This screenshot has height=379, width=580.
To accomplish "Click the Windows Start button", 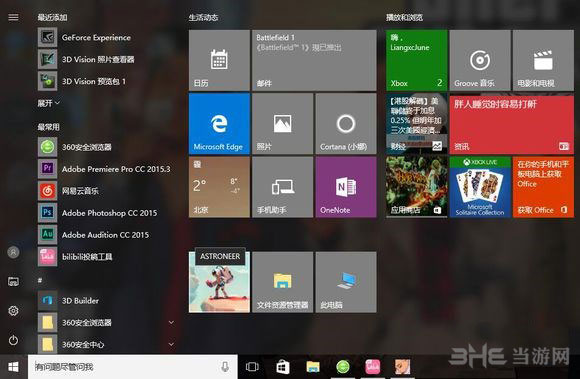I will tap(13, 367).
